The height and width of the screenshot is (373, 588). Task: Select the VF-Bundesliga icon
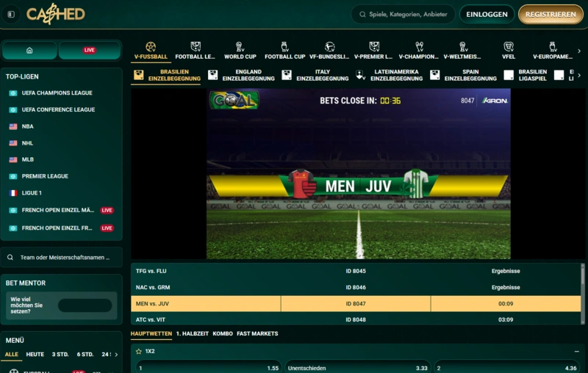[x=329, y=46]
